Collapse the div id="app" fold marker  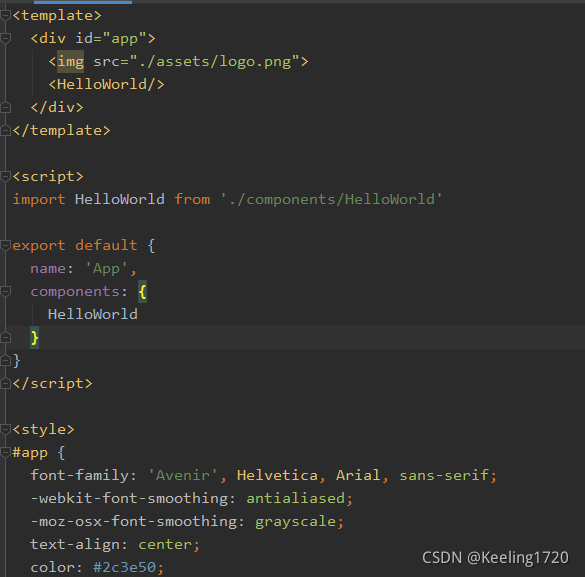point(5,38)
